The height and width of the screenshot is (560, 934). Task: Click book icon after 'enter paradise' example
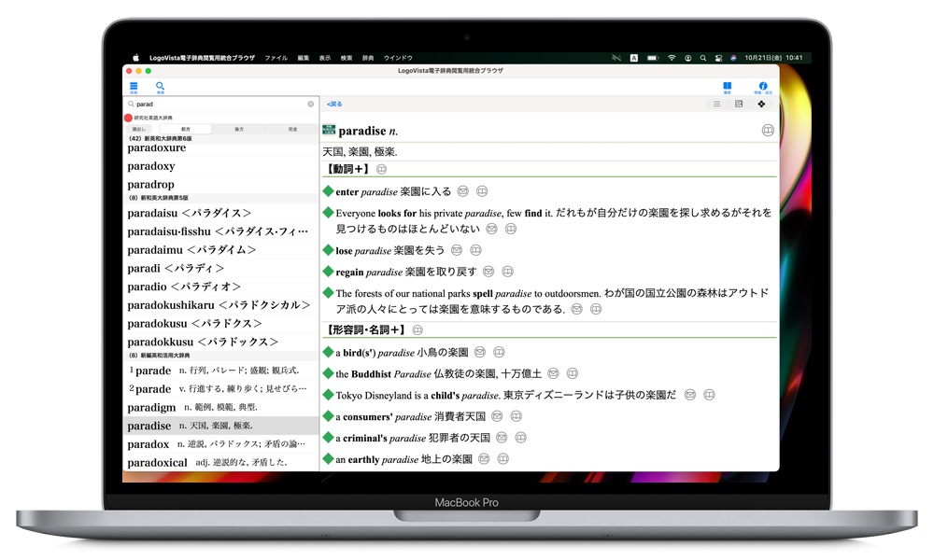point(482,191)
